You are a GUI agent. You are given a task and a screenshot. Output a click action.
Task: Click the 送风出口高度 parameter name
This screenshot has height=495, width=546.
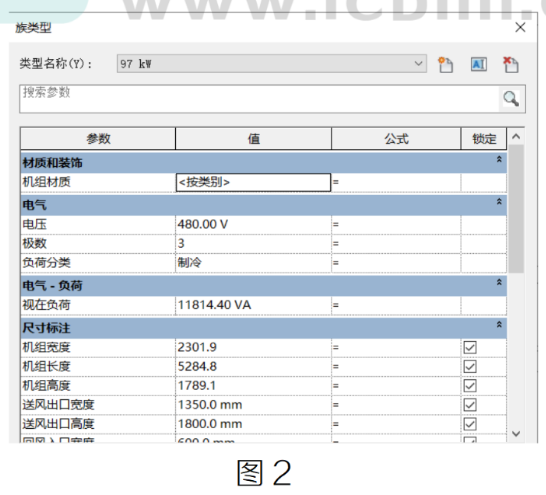[58, 424]
